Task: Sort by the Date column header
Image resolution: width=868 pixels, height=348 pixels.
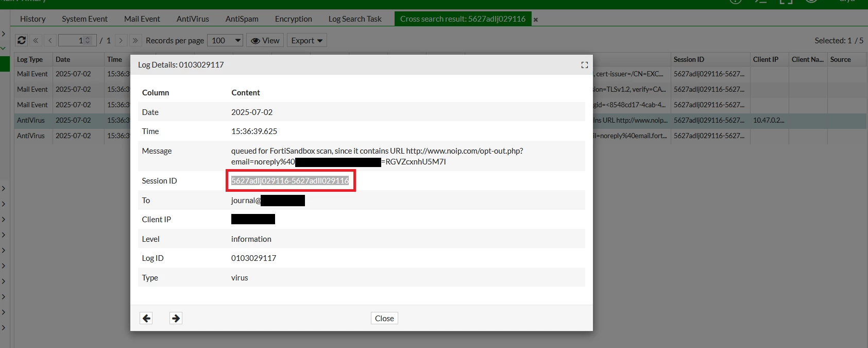Action: click(x=78, y=59)
